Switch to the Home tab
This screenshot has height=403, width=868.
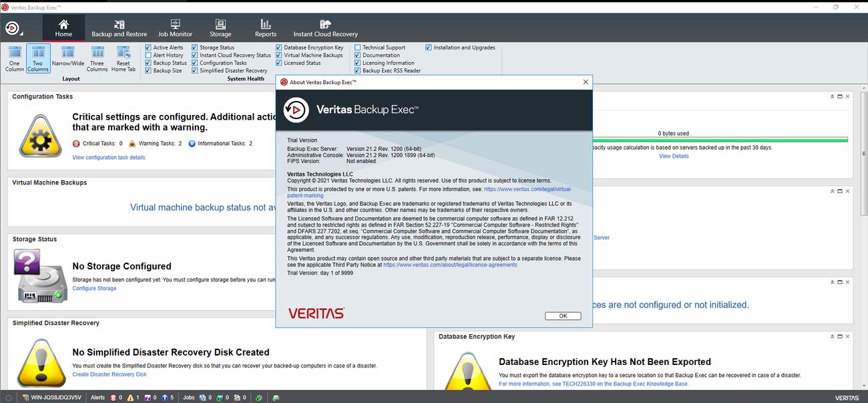(x=63, y=28)
